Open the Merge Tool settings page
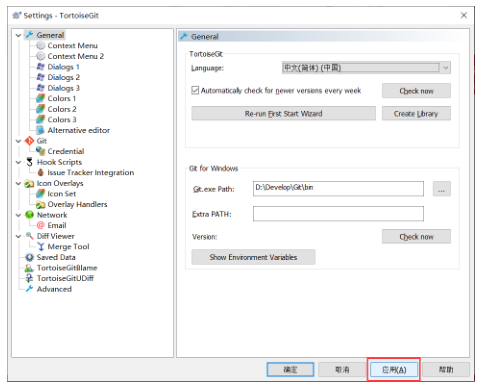This screenshot has height=386, width=483. 68,247
